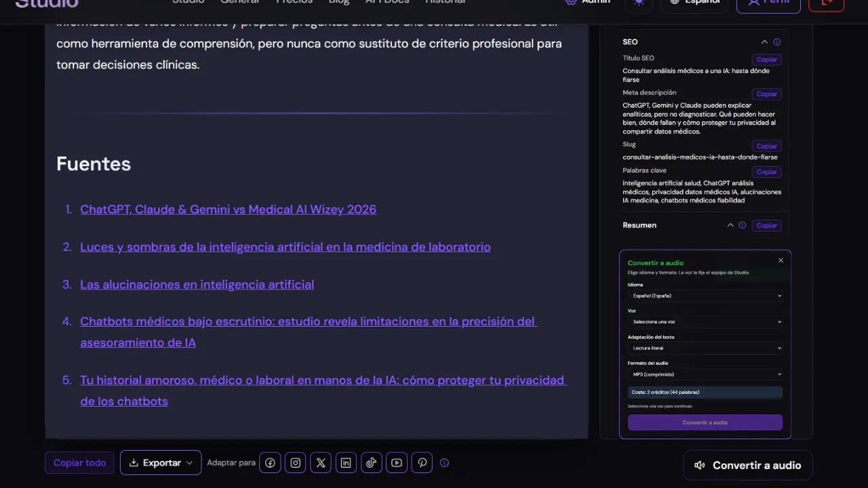Copy the Resumen section
The image size is (868, 488).
pos(766,226)
